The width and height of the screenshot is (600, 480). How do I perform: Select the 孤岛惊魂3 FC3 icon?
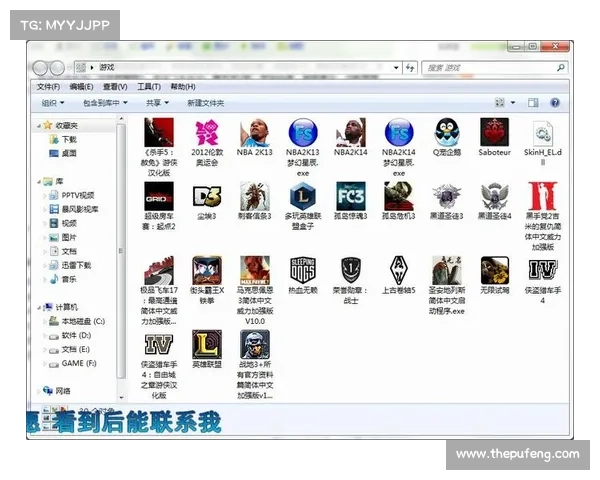pos(351,196)
